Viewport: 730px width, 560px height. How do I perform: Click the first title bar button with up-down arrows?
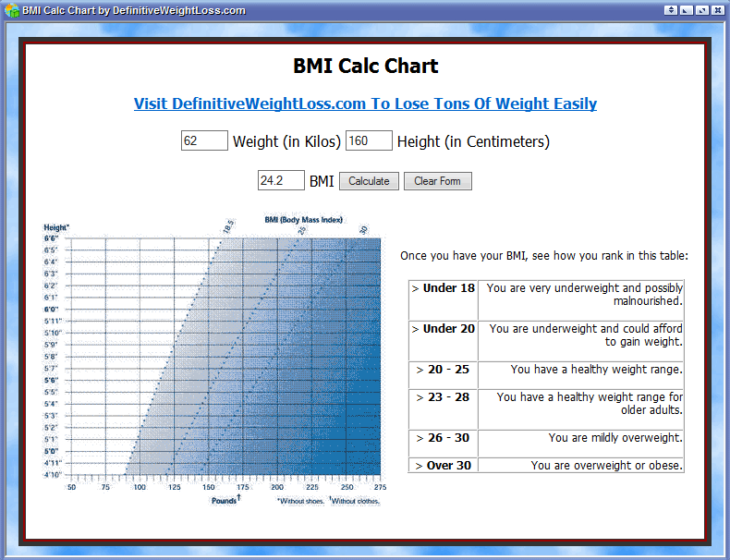point(671,10)
